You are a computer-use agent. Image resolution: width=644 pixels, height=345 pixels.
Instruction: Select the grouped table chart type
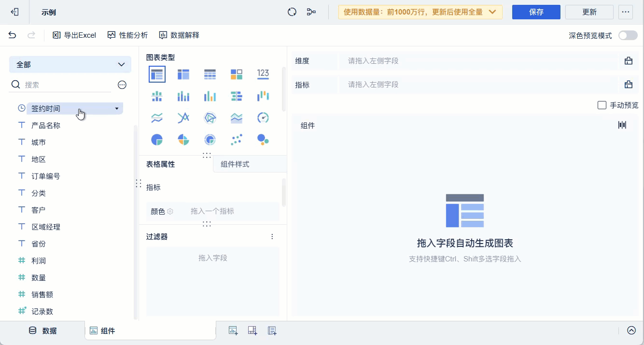[x=157, y=74]
